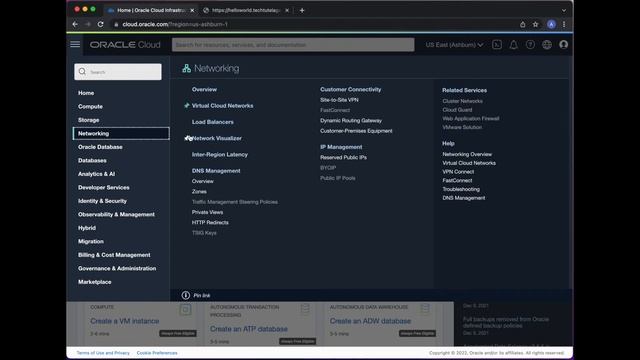Image resolution: width=640 pixels, height=360 pixels.
Task: Bookmark the page with the star icon
Action: (x=536, y=24)
